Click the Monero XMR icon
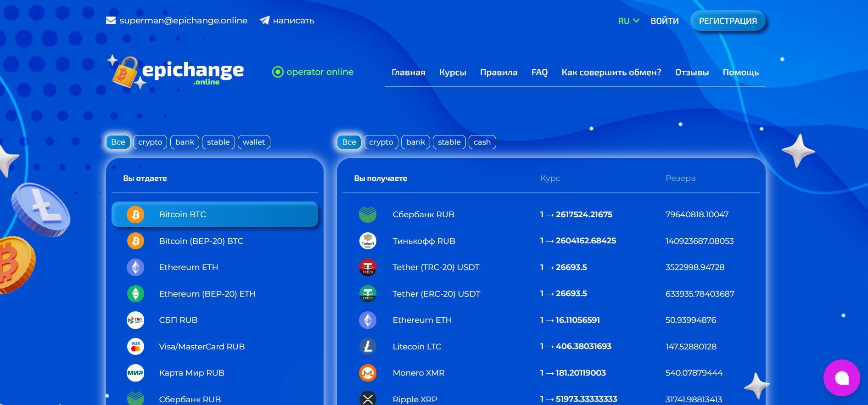 (x=368, y=373)
